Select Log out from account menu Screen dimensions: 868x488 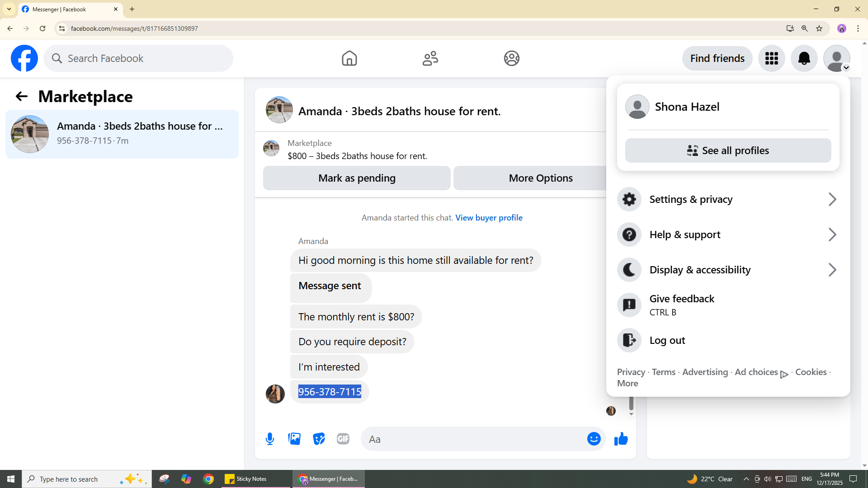pos(667,340)
